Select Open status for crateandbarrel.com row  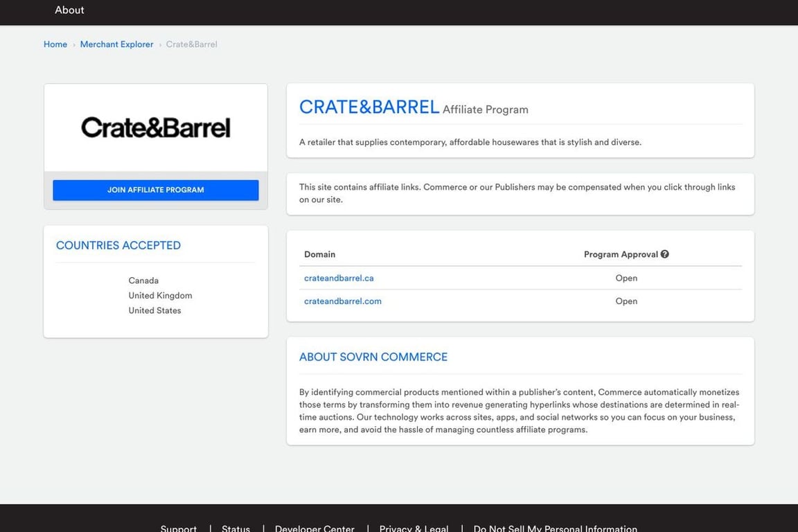click(x=626, y=301)
